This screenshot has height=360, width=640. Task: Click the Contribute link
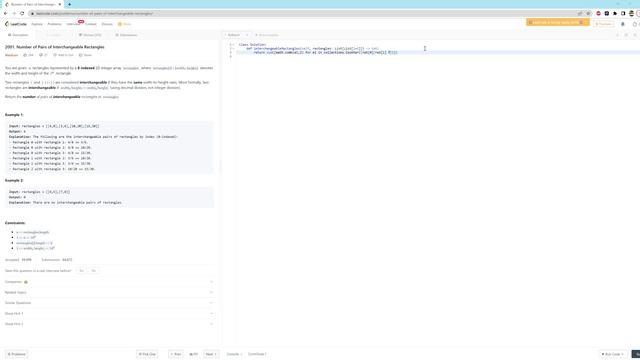tap(257, 354)
